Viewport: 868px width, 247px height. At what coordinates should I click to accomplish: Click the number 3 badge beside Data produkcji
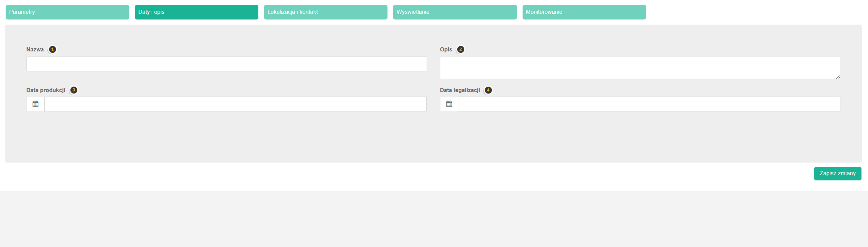(74, 90)
